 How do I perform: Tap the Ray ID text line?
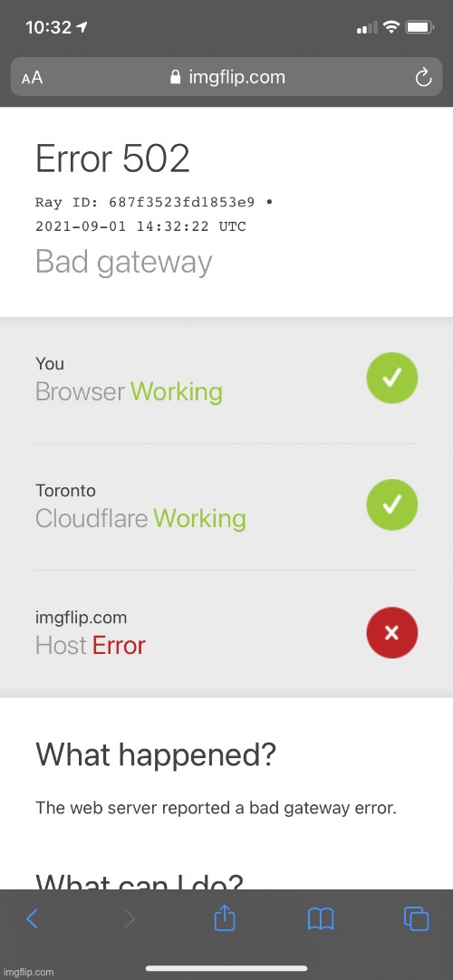point(154,203)
